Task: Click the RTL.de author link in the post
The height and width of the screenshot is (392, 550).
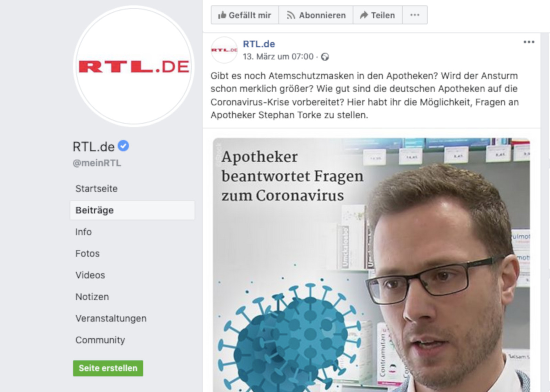Action: pyautogui.click(x=259, y=44)
